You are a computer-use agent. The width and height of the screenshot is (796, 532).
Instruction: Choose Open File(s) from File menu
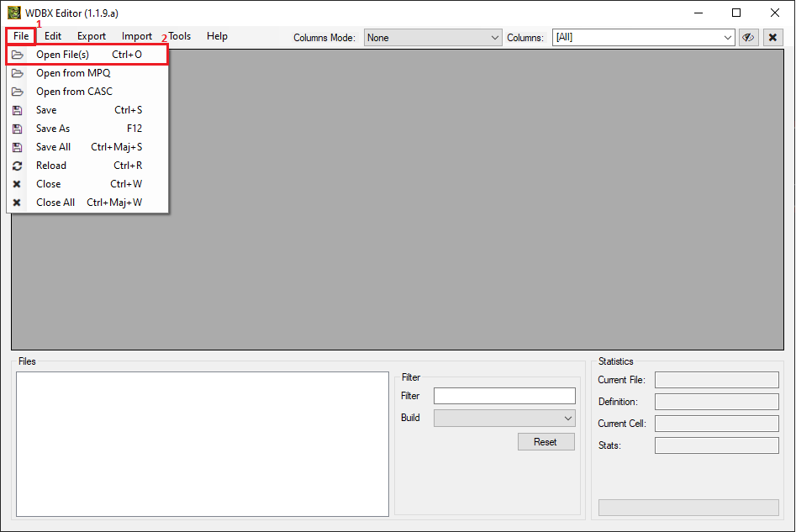87,55
